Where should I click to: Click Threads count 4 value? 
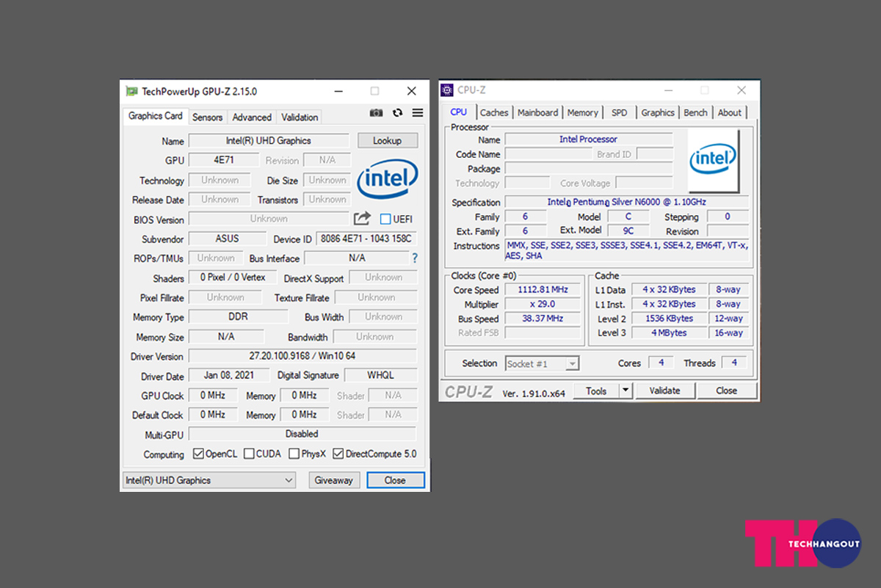click(x=734, y=363)
